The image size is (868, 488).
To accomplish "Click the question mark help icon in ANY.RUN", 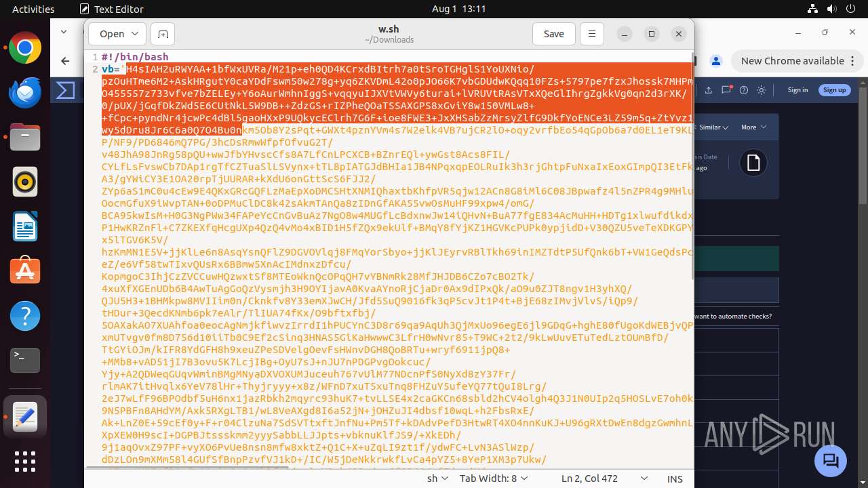I will (744, 90).
